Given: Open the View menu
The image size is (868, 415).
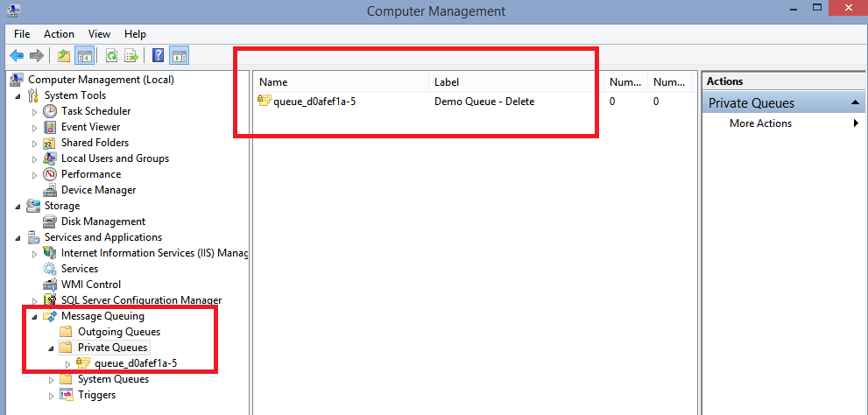Looking at the screenshot, I should point(99,34).
